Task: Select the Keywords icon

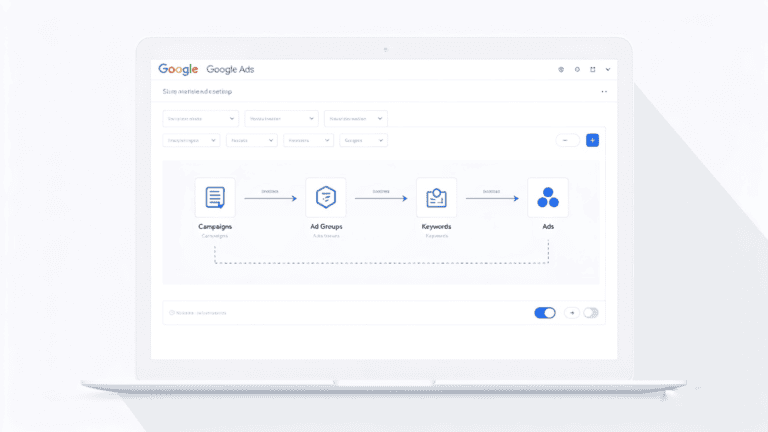Action: (436, 197)
